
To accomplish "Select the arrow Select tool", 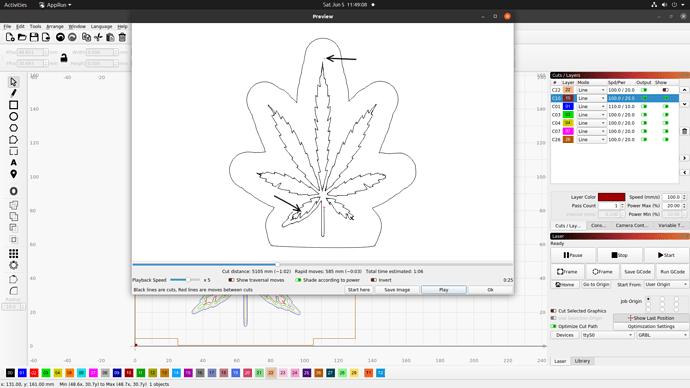I will click(x=13, y=82).
